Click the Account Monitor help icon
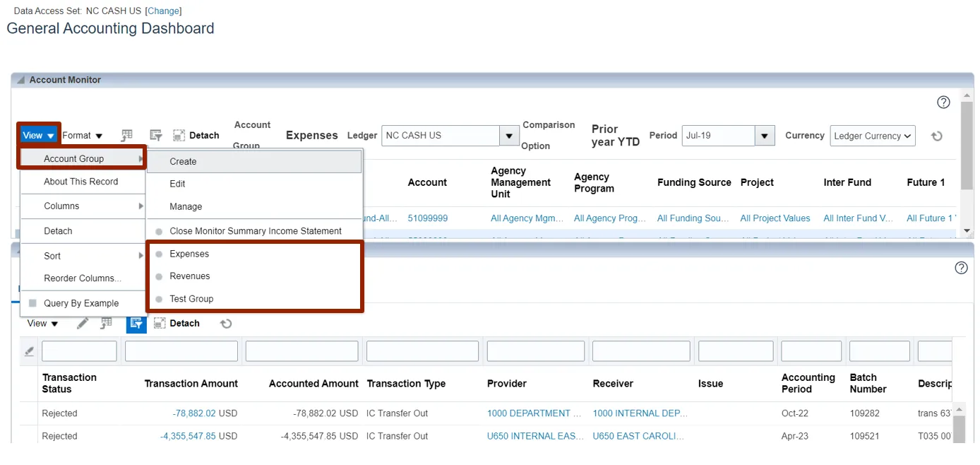Image resolution: width=980 pixels, height=465 pixels. [943, 102]
